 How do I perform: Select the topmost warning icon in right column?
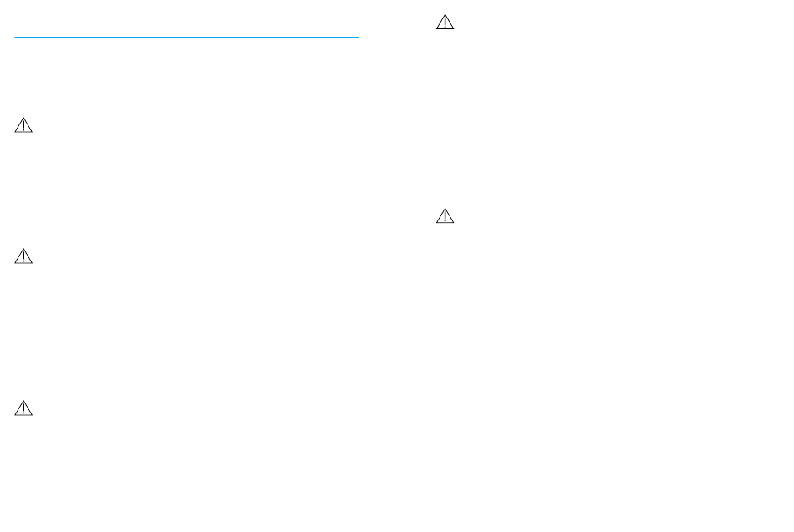click(445, 22)
